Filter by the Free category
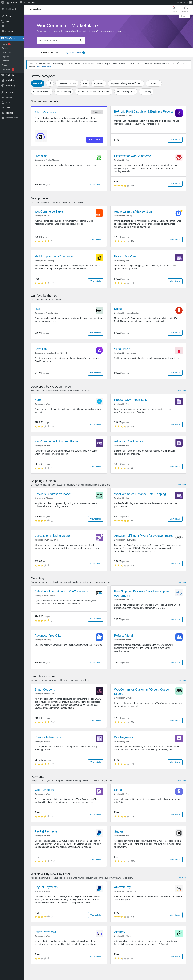Image resolution: width=193 pixels, height=980 pixels. pyautogui.click(x=85, y=83)
